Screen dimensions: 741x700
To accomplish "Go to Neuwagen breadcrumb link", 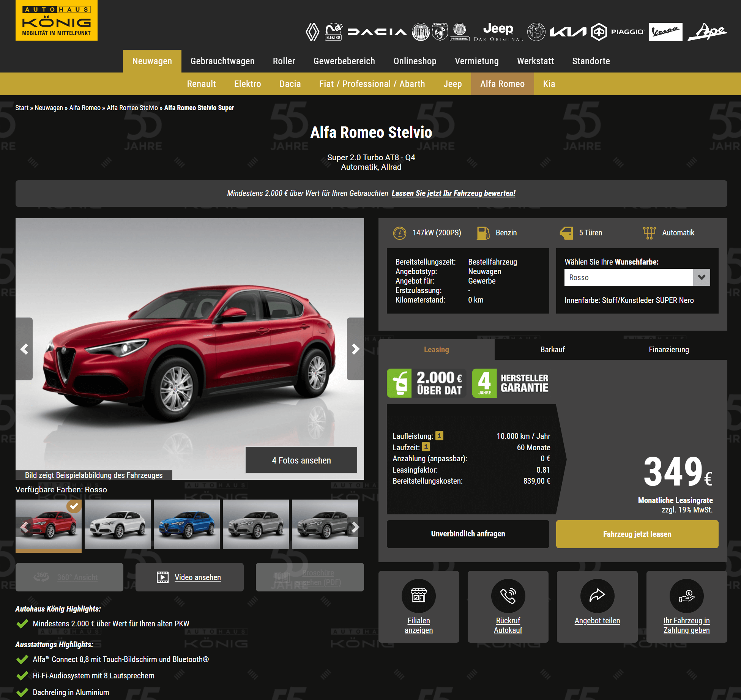I will 49,108.
